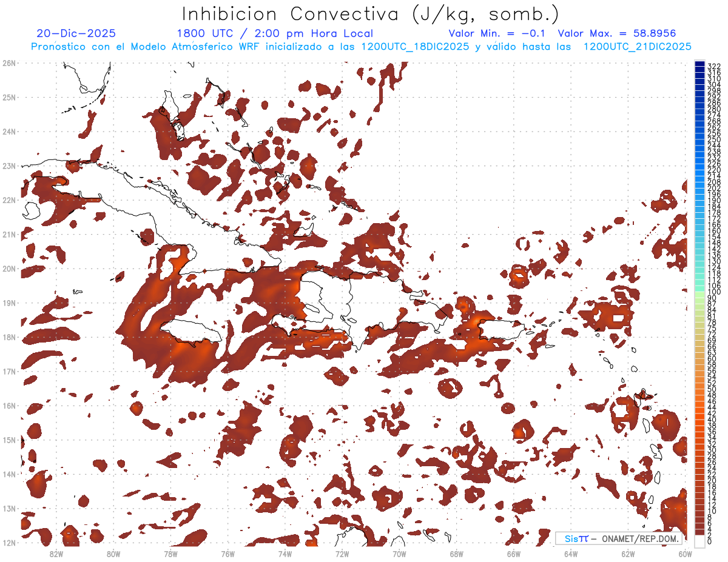Click the dark blue colorbar segment beside 322

[699, 64]
